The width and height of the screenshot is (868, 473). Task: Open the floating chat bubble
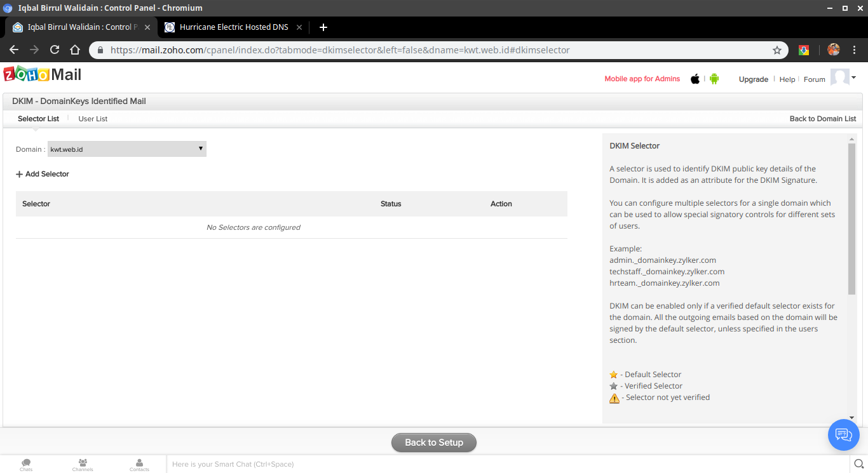click(x=843, y=435)
